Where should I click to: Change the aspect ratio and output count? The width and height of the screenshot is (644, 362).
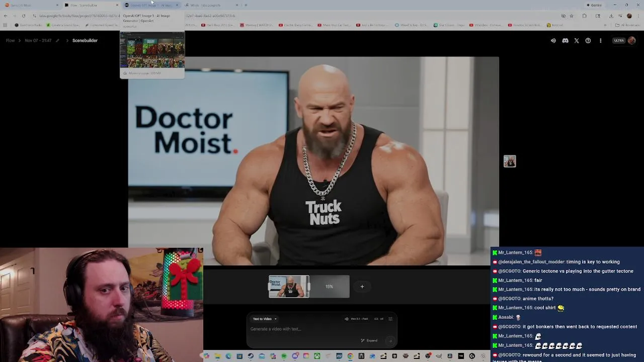click(x=379, y=319)
